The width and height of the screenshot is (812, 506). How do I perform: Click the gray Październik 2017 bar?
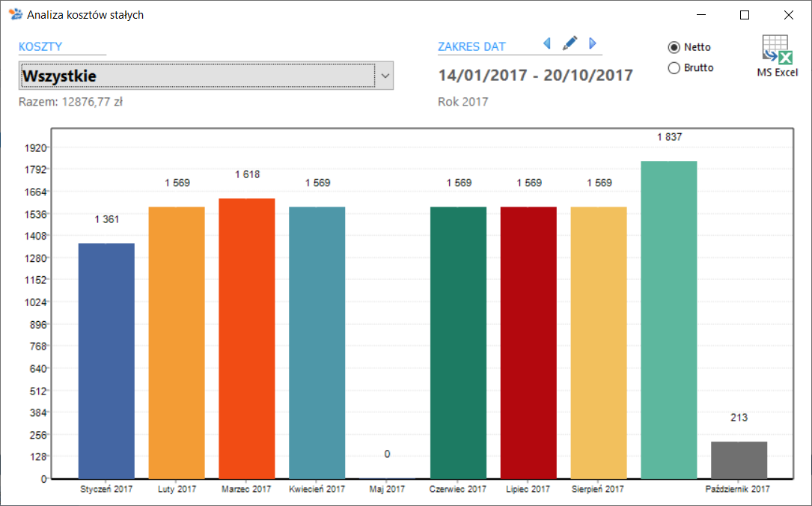(x=739, y=460)
